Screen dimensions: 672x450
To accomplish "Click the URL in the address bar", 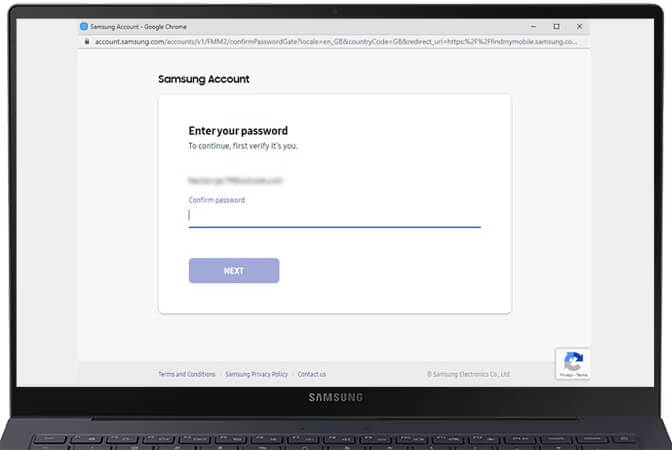I will [x=330, y=42].
